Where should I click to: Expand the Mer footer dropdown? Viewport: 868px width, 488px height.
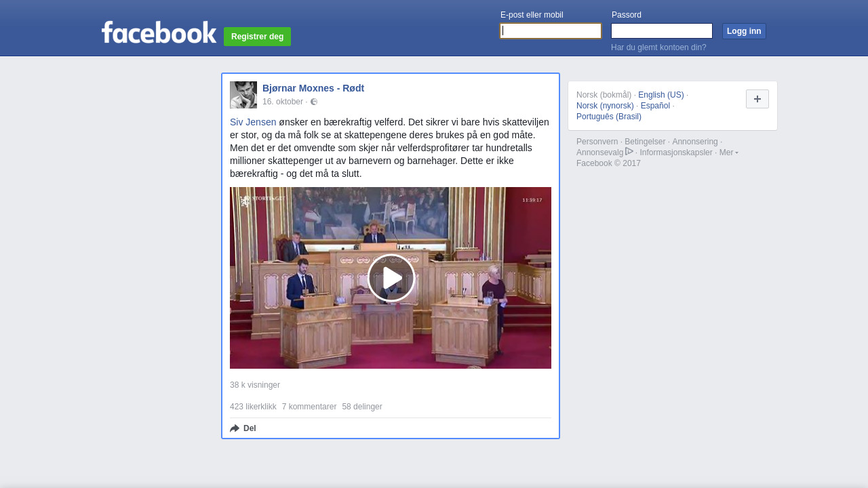click(729, 152)
